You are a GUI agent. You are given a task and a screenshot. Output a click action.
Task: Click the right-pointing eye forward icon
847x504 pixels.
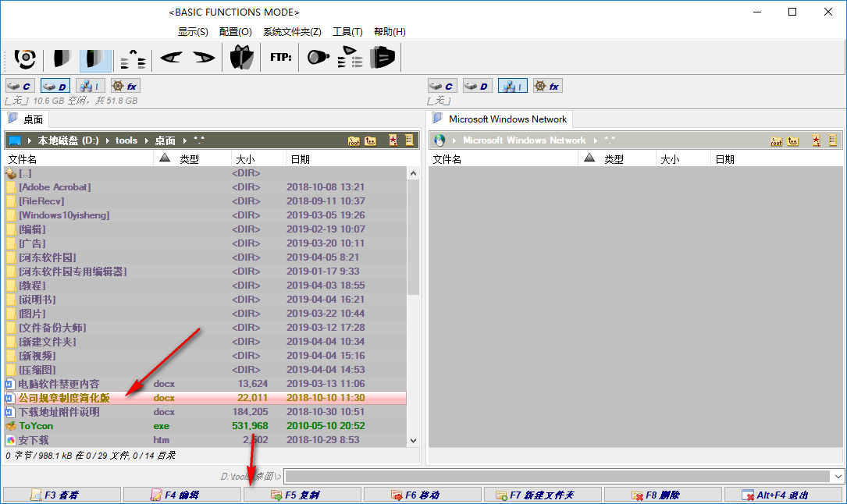click(204, 57)
